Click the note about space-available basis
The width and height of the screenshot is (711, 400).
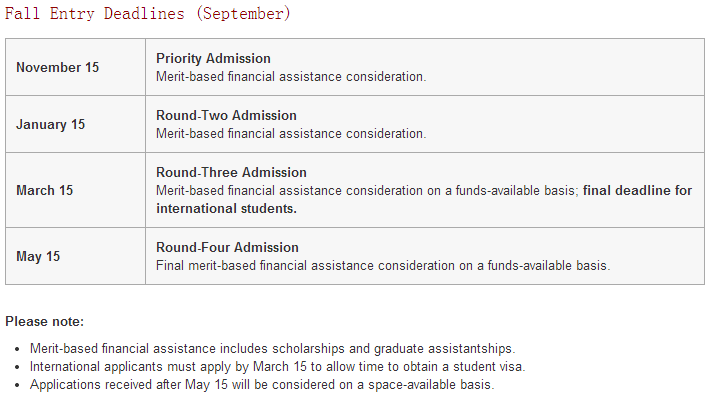coord(262,384)
